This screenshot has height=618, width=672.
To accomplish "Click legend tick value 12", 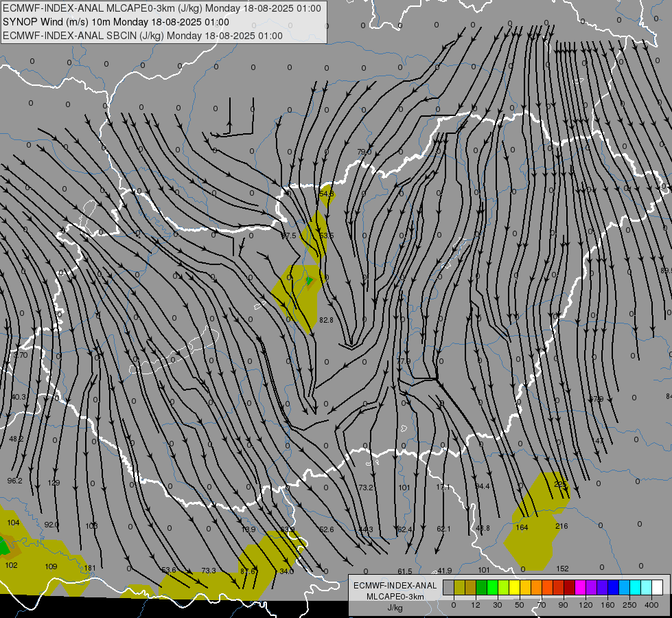I will 476,605.
